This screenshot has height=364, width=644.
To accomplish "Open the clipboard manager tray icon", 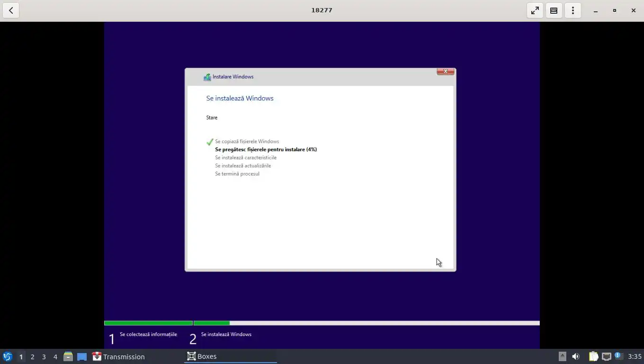I will 593,356.
